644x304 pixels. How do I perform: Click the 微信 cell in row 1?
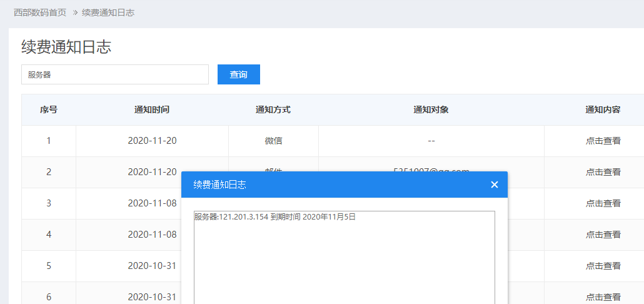tap(273, 141)
